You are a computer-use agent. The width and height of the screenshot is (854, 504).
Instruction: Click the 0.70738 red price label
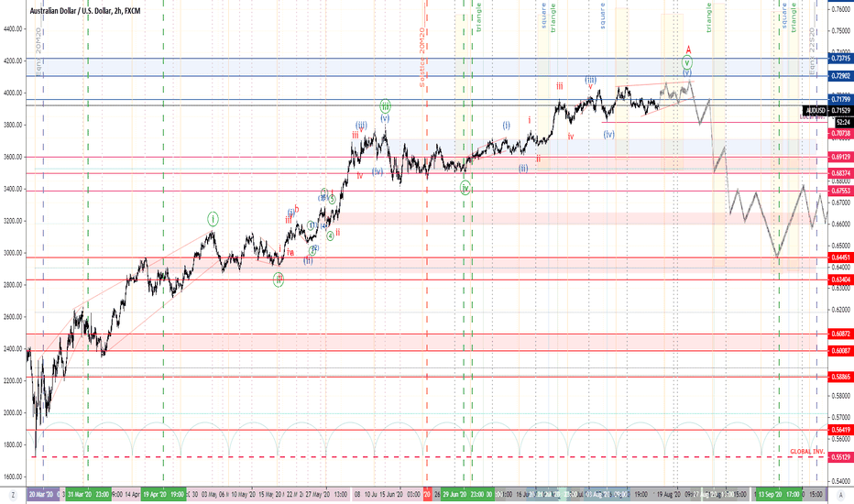(x=840, y=133)
